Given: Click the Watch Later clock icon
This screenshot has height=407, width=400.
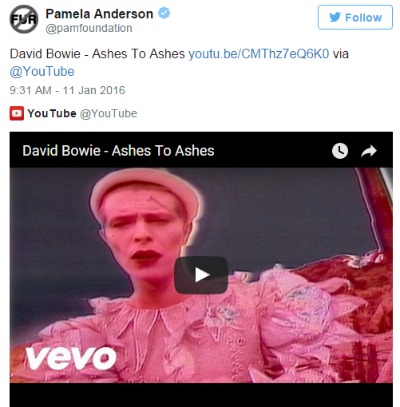Looking at the screenshot, I should point(340,151).
